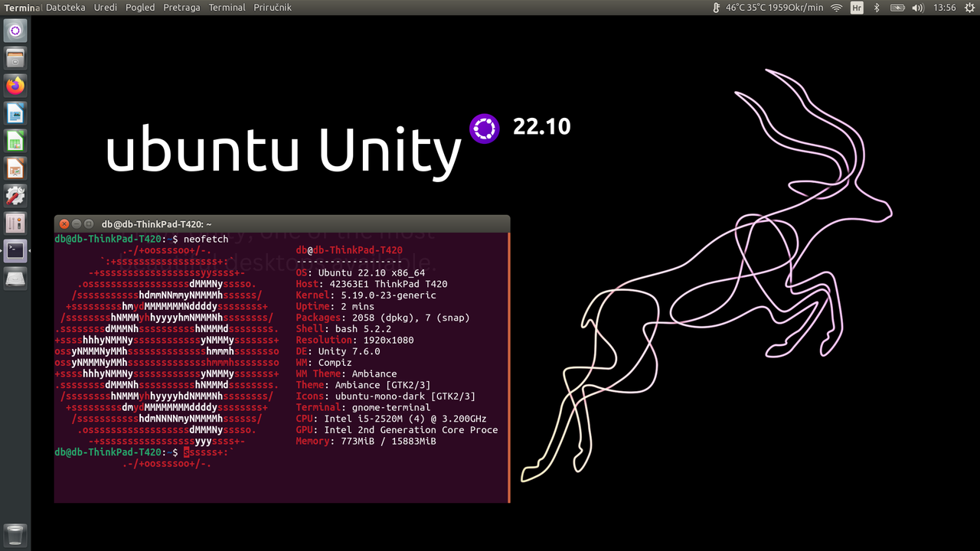Viewport: 980px width, 551px height.
Task: Click the 'neofetch' command text
Action: (206, 240)
